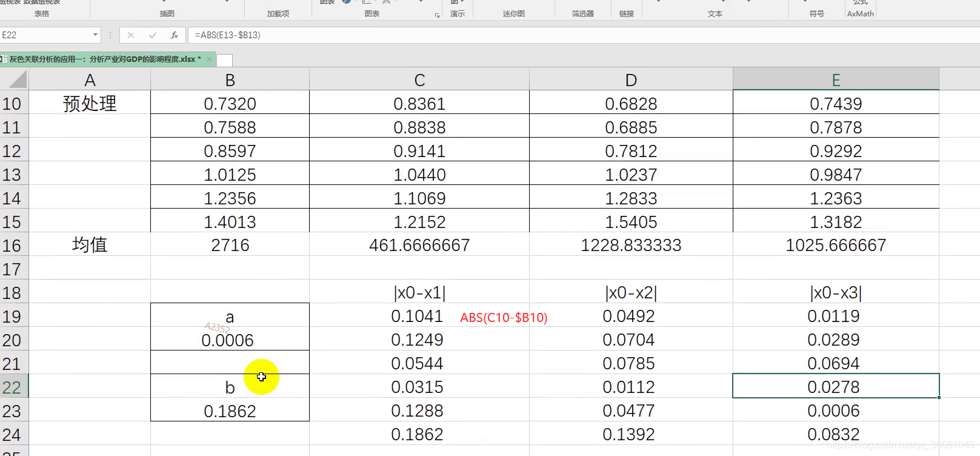The height and width of the screenshot is (456, 980).
Task: Click the 迷你图 ribbon group label
Action: [513, 13]
